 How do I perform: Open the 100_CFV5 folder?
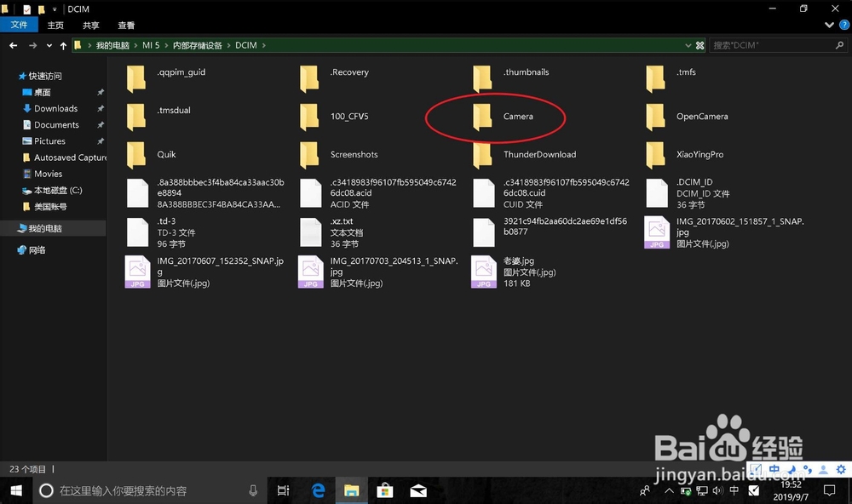334,117
